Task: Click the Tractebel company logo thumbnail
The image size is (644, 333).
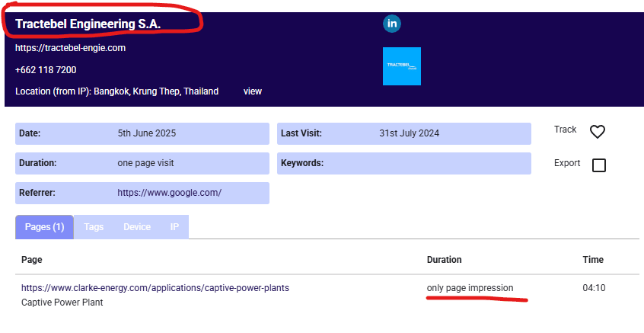Action: tap(402, 66)
